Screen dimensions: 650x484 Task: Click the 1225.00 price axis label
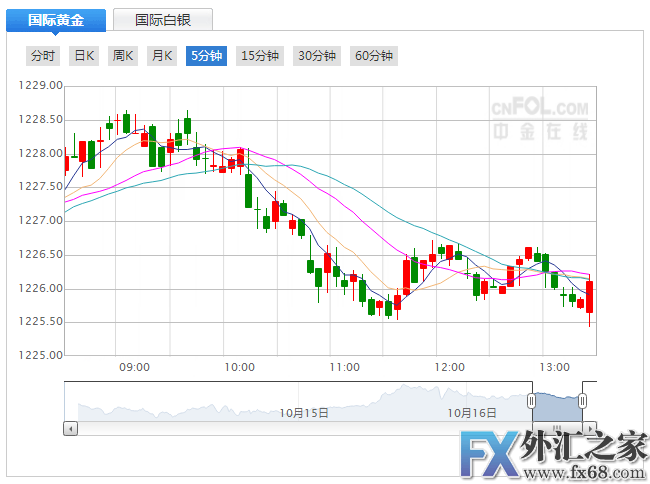(41, 355)
